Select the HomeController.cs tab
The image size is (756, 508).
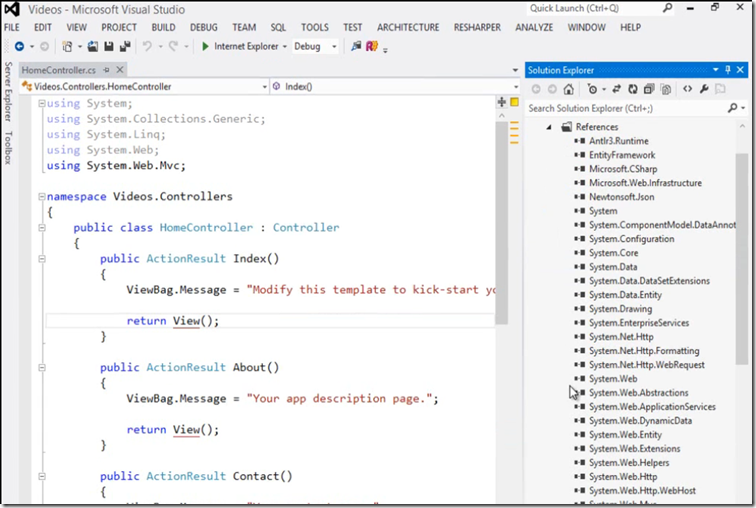click(58, 70)
